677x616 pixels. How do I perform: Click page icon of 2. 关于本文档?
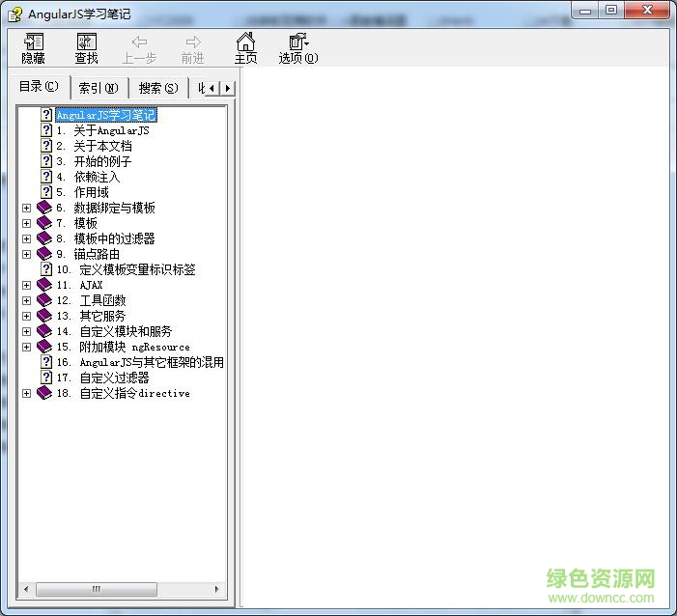(46, 146)
